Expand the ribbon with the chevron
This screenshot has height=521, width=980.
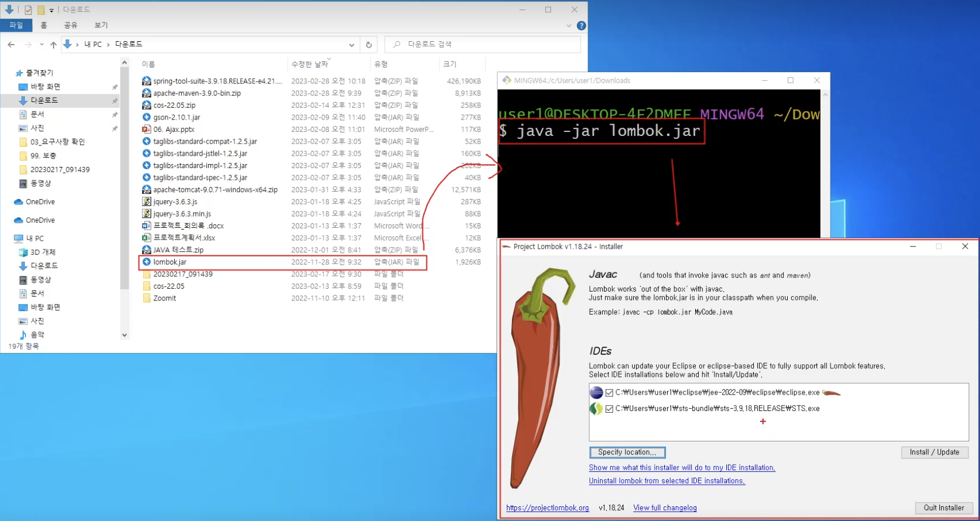pos(568,25)
